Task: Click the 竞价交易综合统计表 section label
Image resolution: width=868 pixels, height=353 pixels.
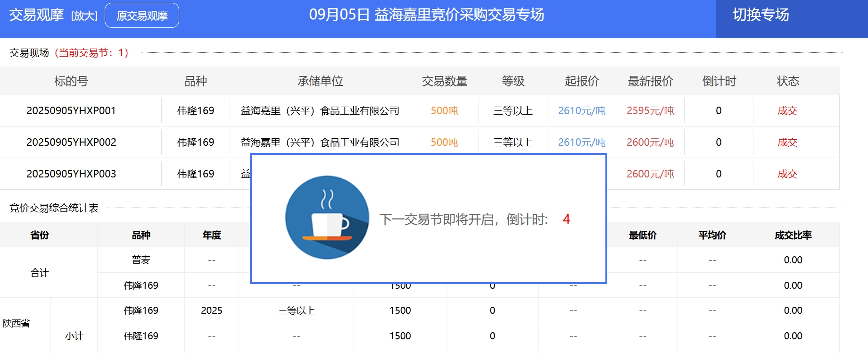Action: coord(54,208)
